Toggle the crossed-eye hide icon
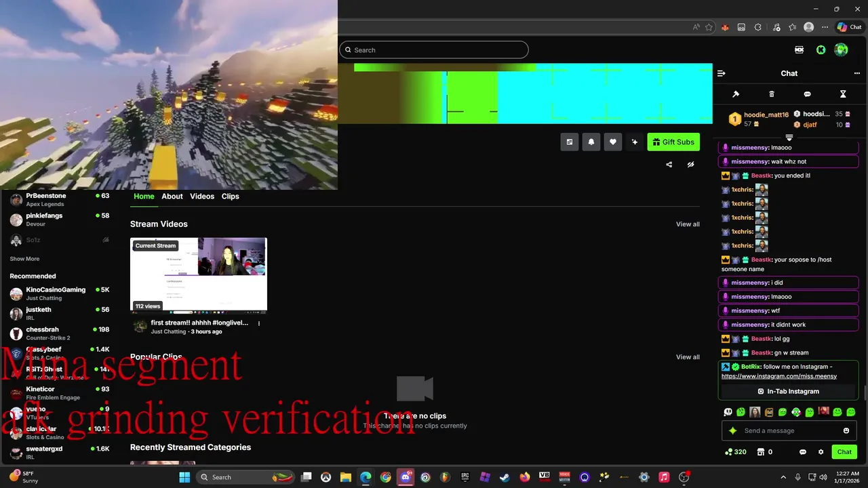The width and height of the screenshot is (868, 488). click(690, 164)
